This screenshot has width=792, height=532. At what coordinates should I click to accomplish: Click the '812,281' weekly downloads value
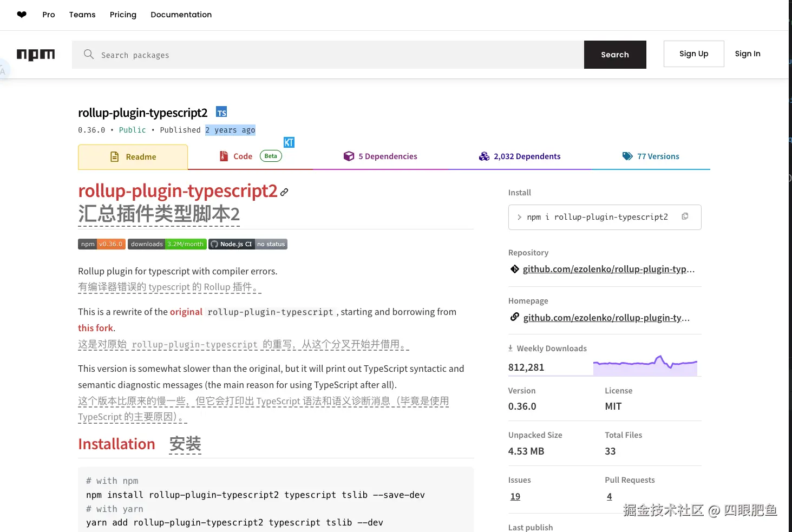point(526,367)
